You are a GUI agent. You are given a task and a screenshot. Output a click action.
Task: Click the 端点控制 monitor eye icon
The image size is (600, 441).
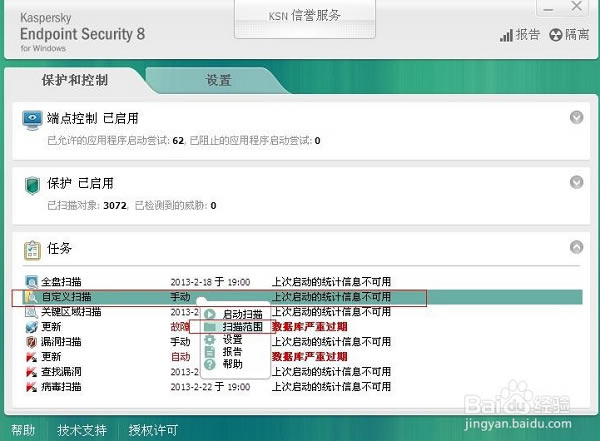tap(32, 120)
